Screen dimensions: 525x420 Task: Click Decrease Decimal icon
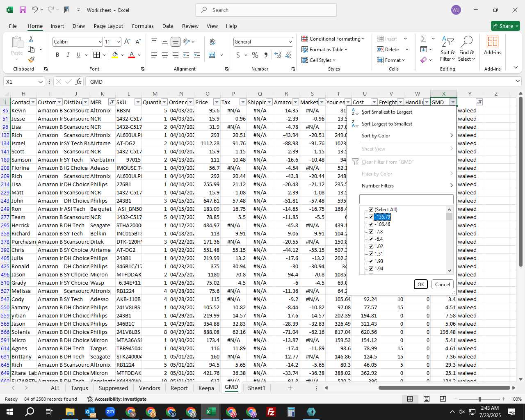(x=288, y=55)
